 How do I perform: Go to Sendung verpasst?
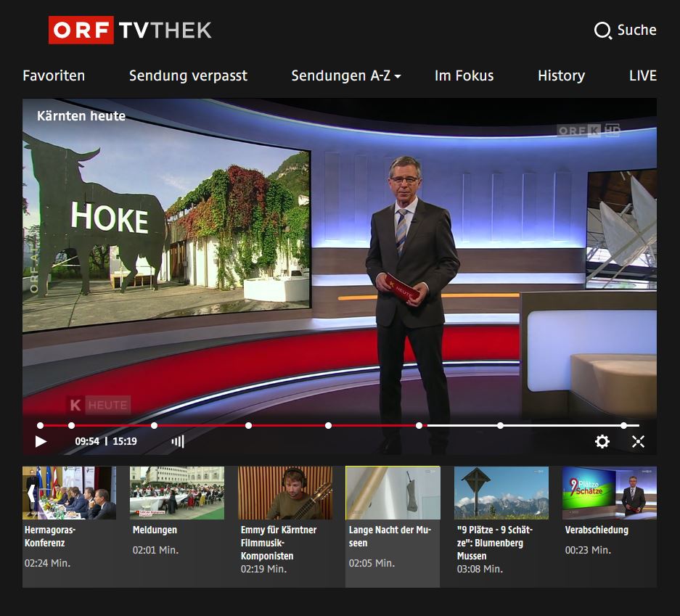(188, 75)
